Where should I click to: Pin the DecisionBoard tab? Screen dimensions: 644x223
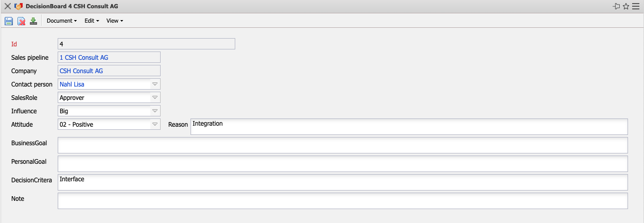click(616, 6)
